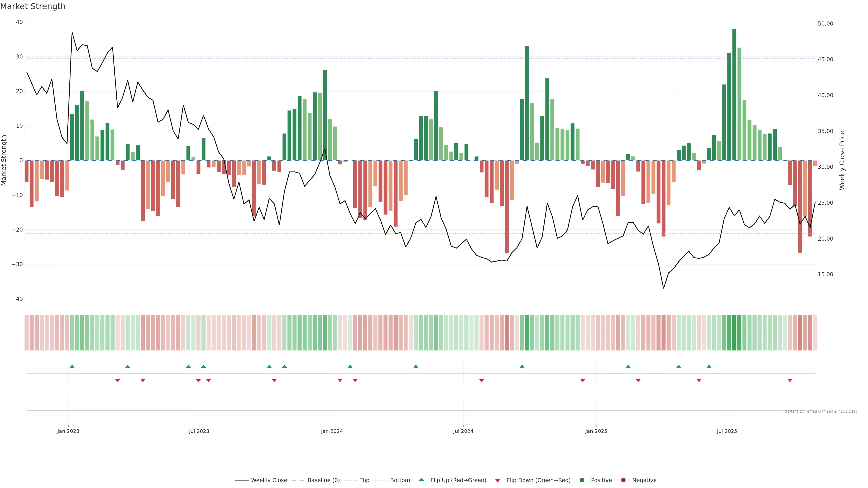Screen dimensions: 868x488
Task: Click Flip Down (Green→Red) legend triangle
Action: click(498, 481)
